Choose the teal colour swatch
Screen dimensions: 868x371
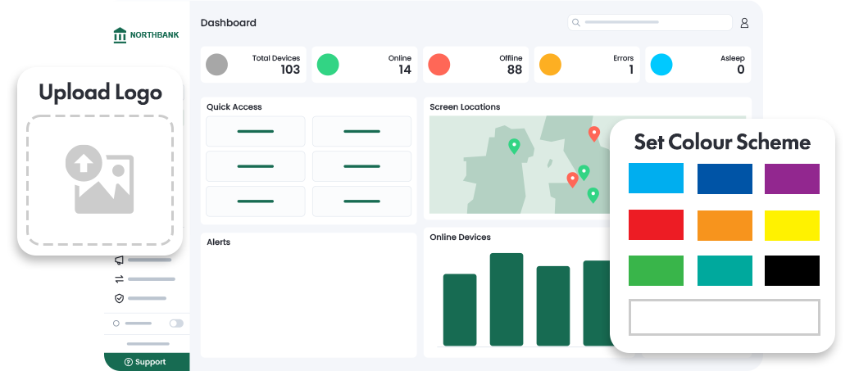tap(725, 270)
